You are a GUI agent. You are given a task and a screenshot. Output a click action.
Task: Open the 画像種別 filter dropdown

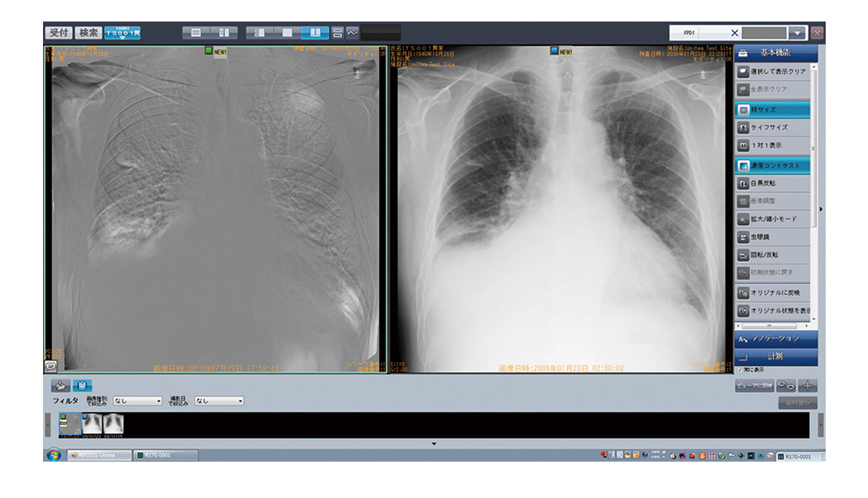click(x=137, y=401)
